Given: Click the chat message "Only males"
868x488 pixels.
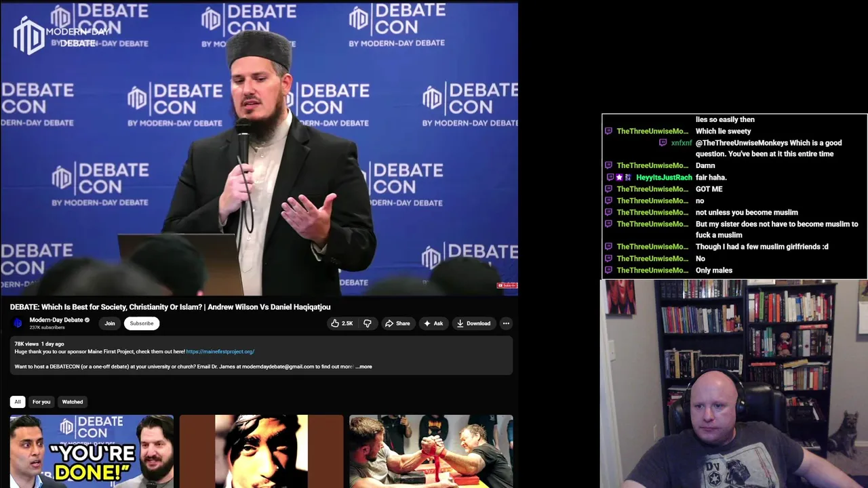Looking at the screenshot, I should 714,270.
